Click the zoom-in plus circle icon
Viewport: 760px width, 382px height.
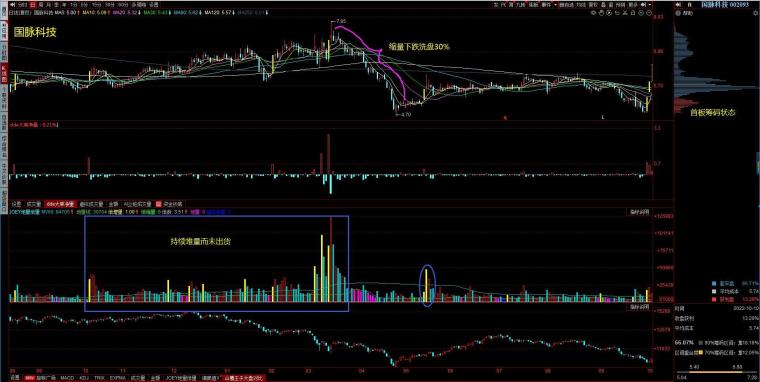[641, 13]
